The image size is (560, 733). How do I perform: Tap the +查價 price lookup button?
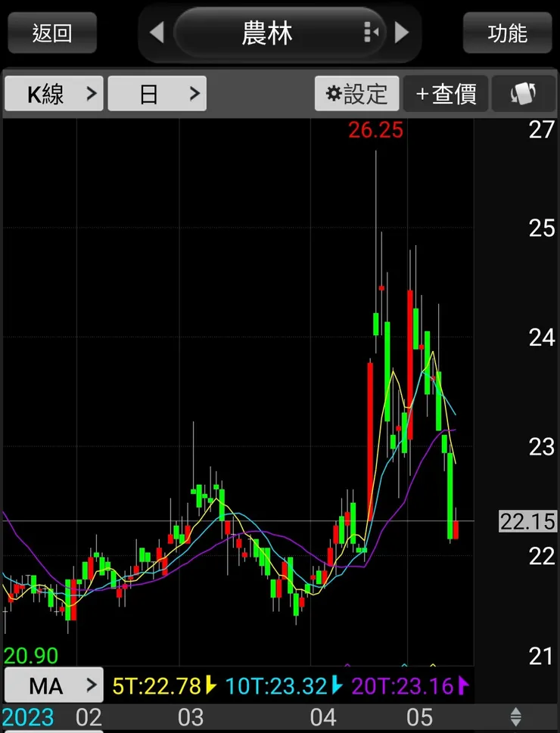(x=446, y=94)
